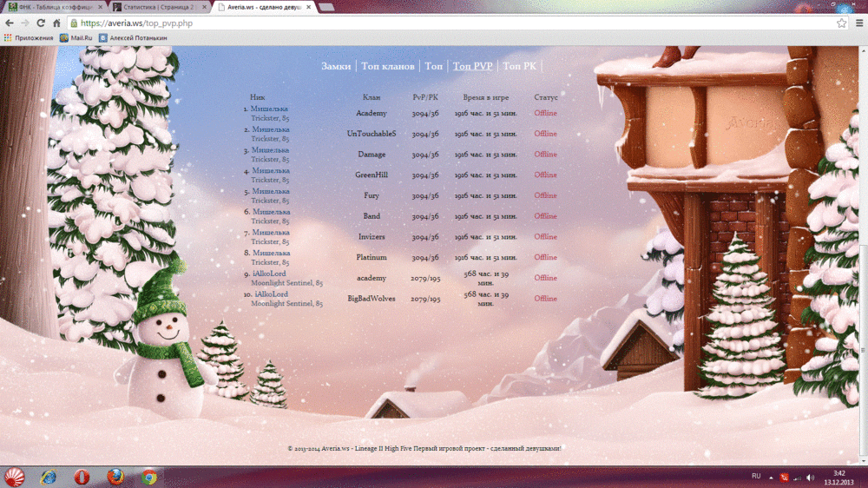Launch Opera from the taskbar
868x488 pixels.
(82, 477)
